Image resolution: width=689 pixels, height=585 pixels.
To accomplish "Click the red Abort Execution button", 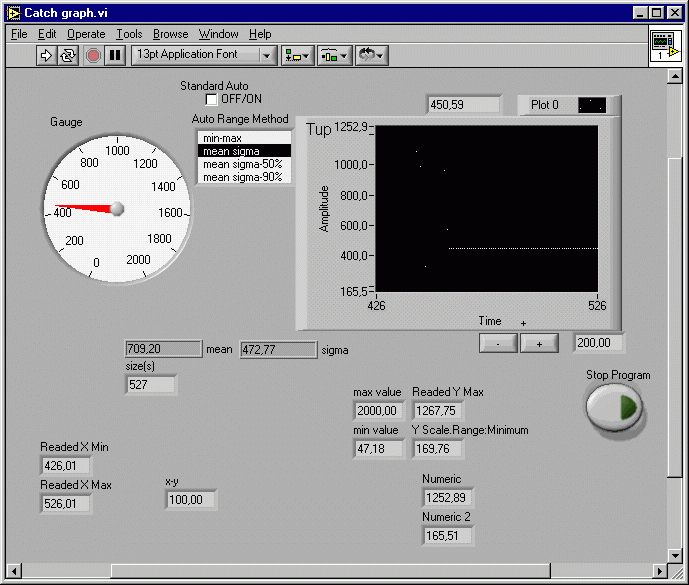I will [x=93, y=55].
